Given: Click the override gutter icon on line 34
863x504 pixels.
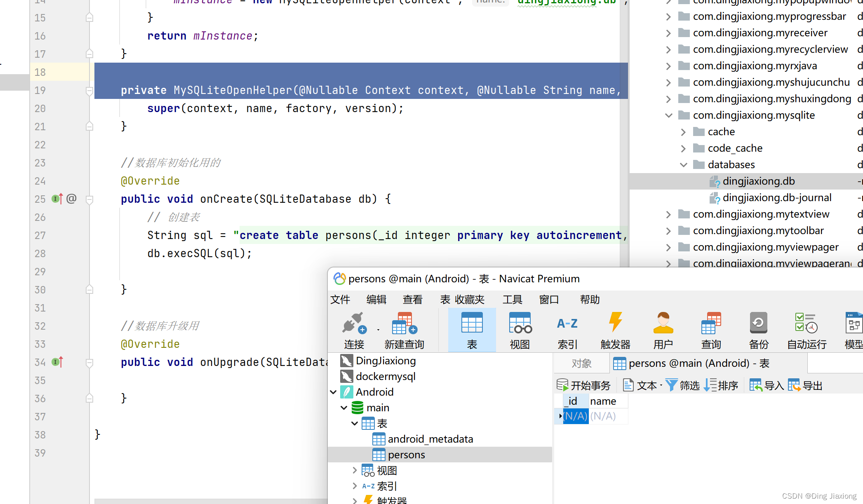Looking at the screenshot, I should pos(57,362).
